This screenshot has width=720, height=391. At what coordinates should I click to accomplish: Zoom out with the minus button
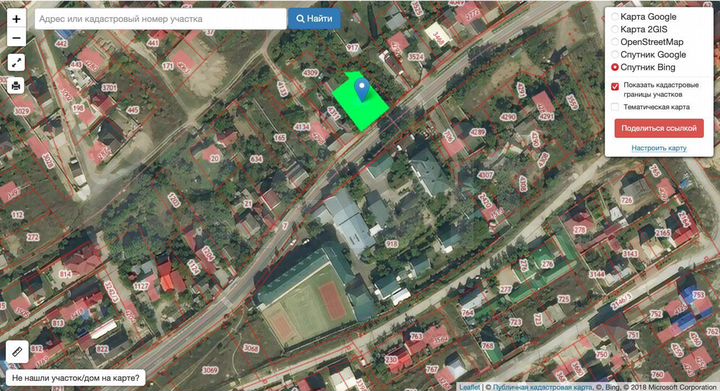(x=17, y=38)
